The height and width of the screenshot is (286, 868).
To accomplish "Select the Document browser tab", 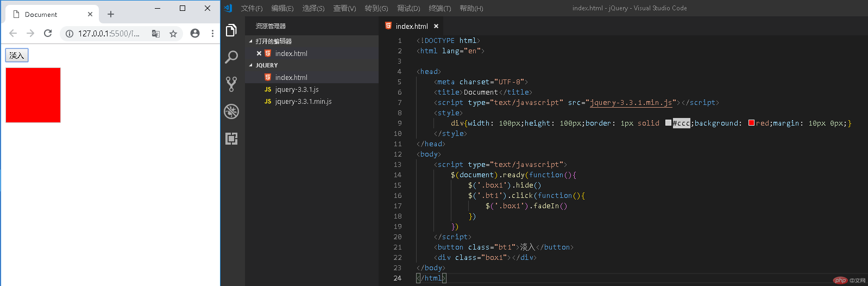I will point(52,14).
